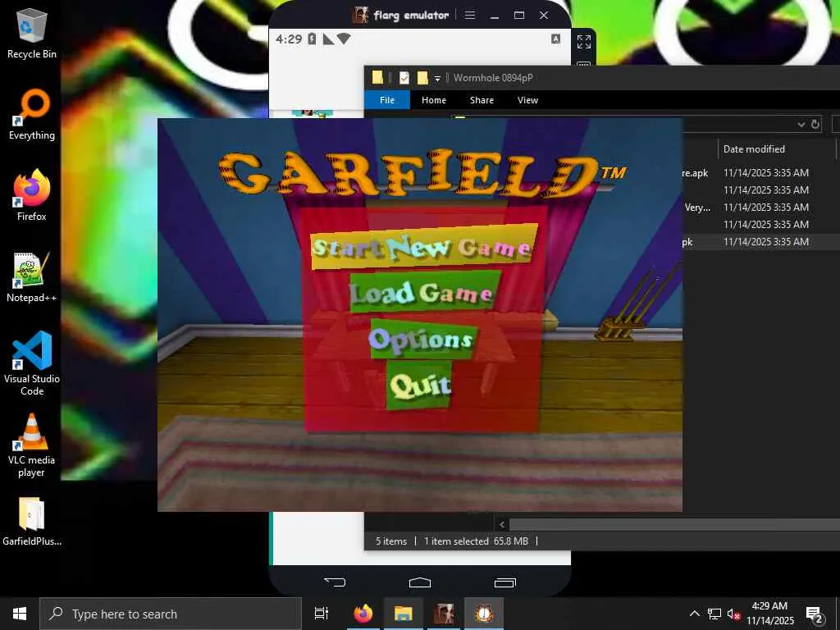840x630 pixels.
Task: Launch Everything search from desktop
Action: pyautogui.click(x=32, y=115)
